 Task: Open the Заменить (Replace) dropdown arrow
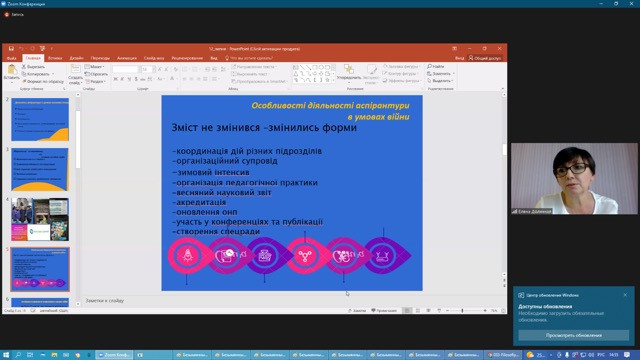pyautogui.click(x=453, y=74)
